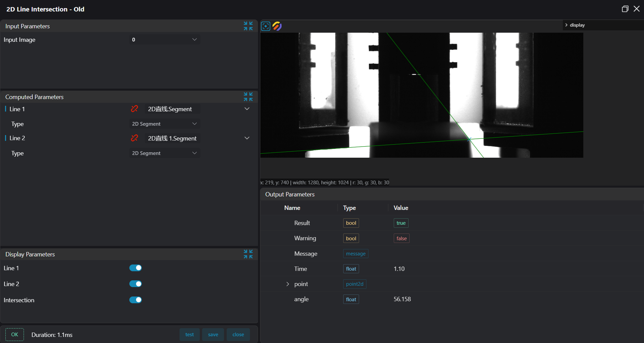The height and width of the screenshot is (343, 644).
Task: Open the Input Image dropdown
Action: pyautogui.click(x=165, y=40)
